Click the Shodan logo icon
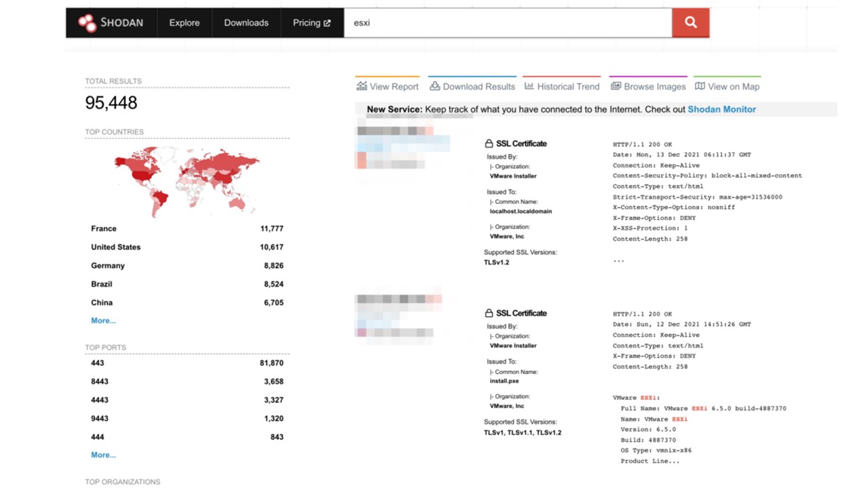The height and width of the screenshot is (488, 868). pyautogui.click(x=87, y=23)
